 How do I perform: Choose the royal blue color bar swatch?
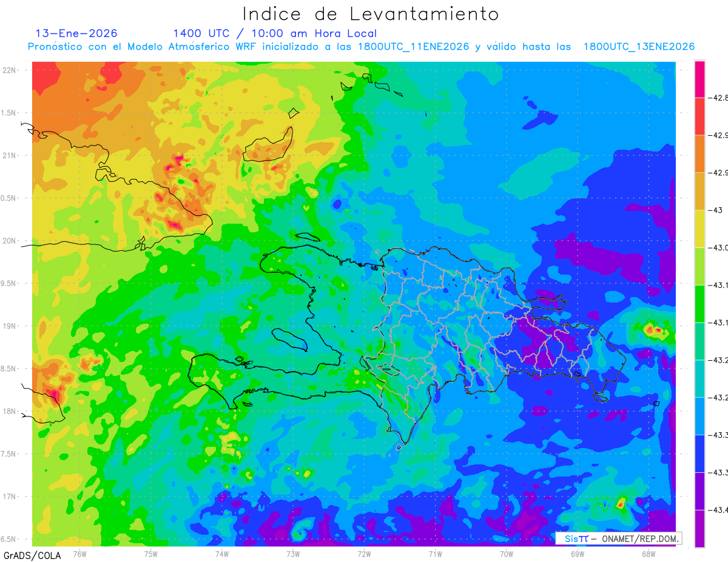click(699, 453)
